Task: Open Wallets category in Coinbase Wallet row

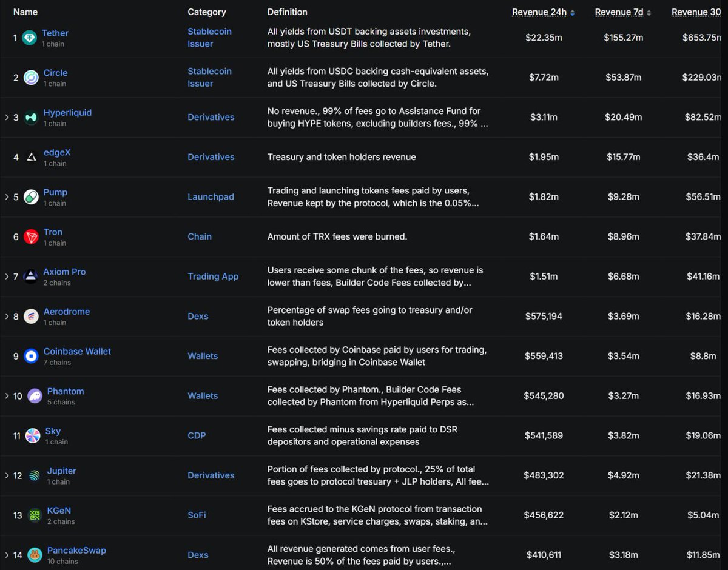Action: tap(203, 356)
